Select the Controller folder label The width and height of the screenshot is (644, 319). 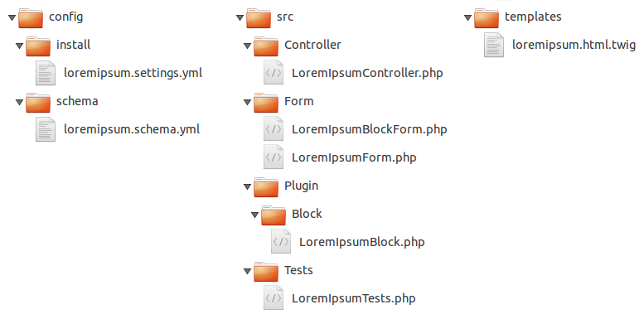pos(312,45)
